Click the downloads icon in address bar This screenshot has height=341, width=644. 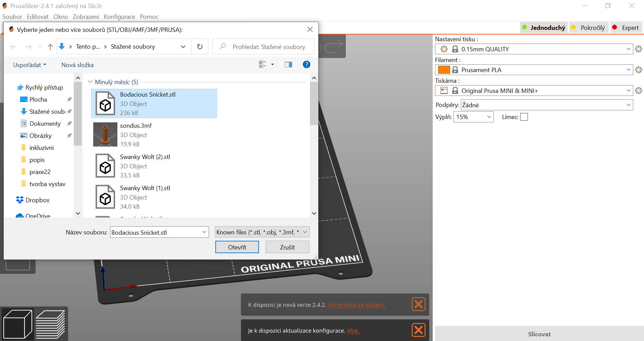62,47
